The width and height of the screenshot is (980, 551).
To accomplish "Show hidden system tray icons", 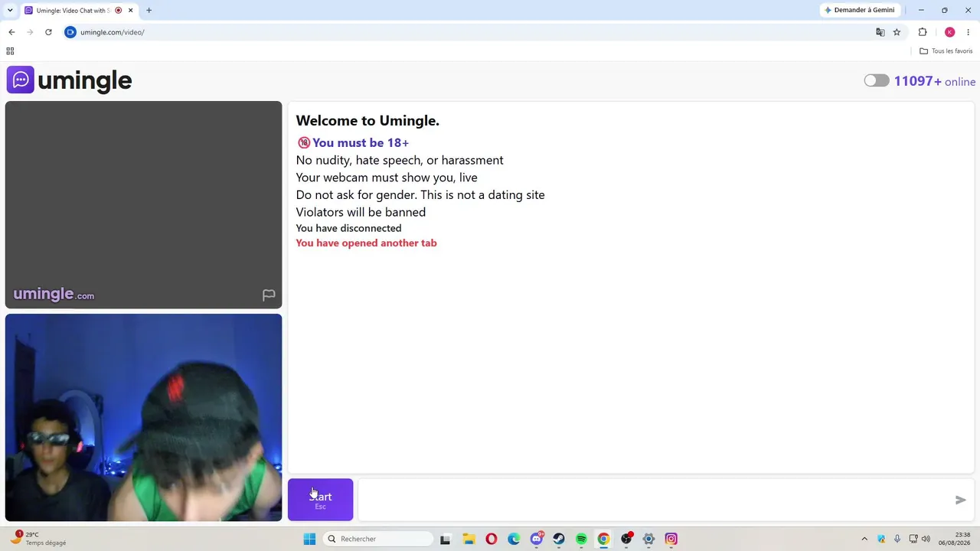I will tap(864, 539).
